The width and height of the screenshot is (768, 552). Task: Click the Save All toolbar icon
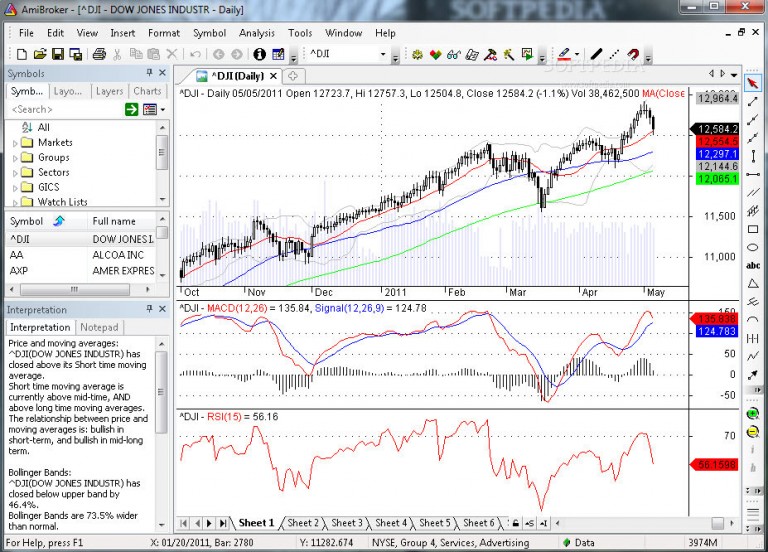click(75, 54)
